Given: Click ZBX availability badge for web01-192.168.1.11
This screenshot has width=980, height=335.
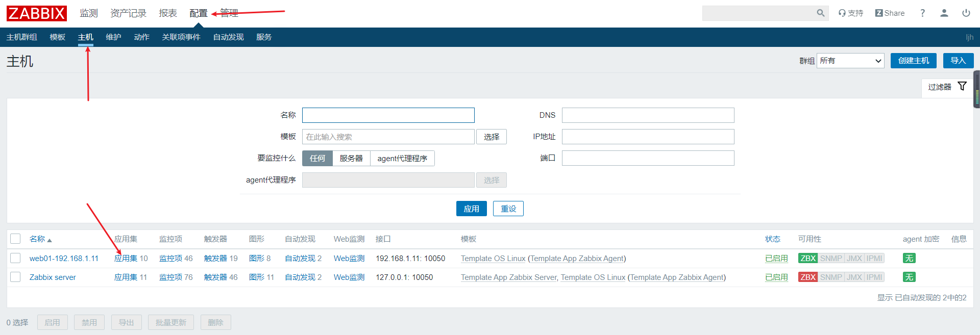Looking at the screenshot, I should pyautogui.click(x=808, y=259).
